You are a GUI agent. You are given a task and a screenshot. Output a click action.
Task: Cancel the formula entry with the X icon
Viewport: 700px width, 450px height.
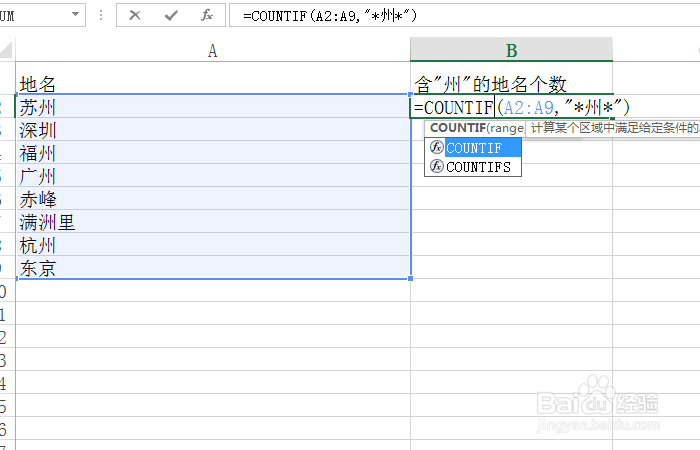click(134, 15)
